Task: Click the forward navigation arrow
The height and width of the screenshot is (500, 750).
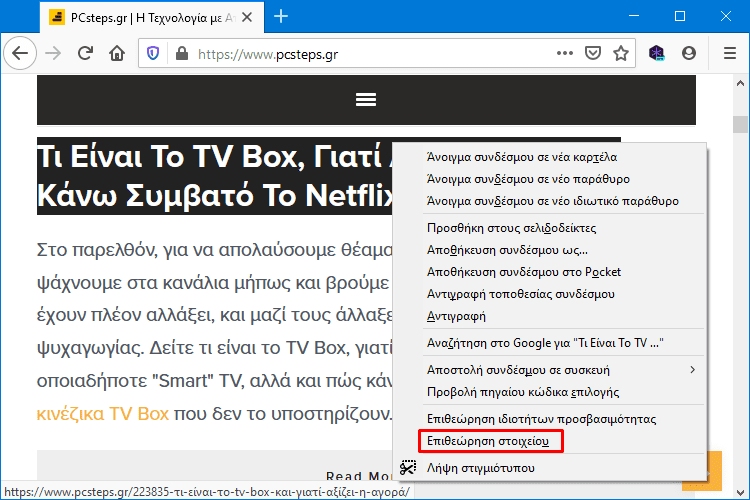Action: (53, 53)
